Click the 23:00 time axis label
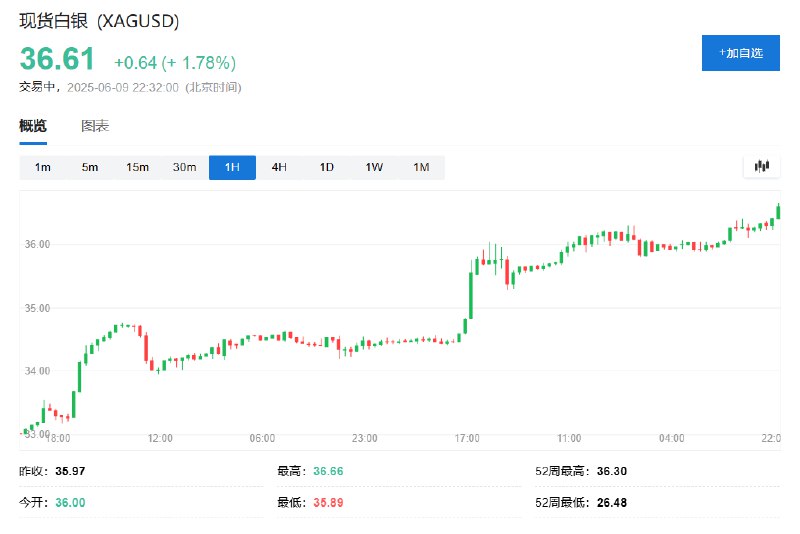 tap(365, 439)
